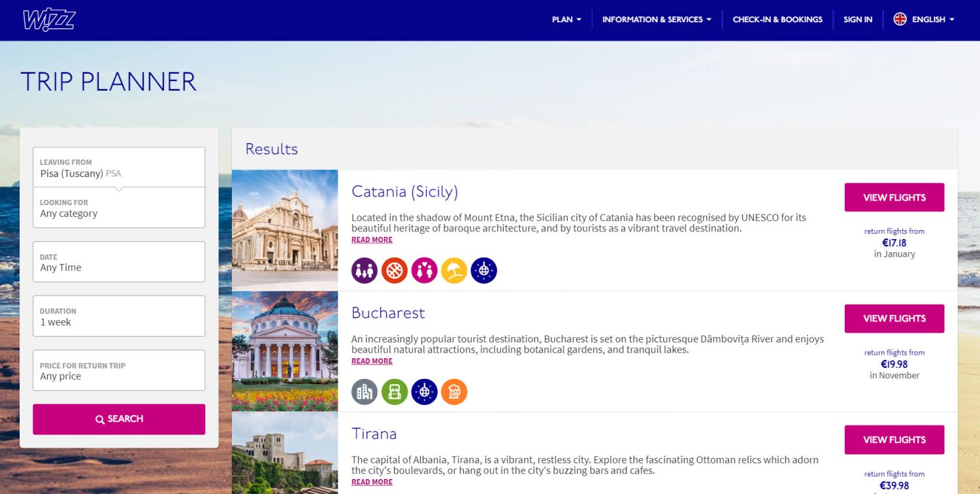Click the Wizz Air logo
This screenshot has width=980, height=494.
pos(50,20)
